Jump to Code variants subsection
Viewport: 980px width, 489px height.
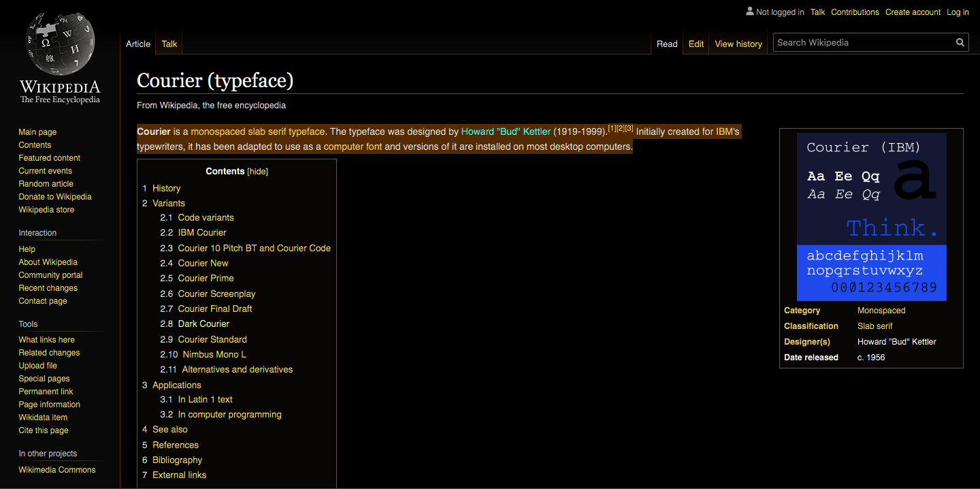(x=206, y=218)
